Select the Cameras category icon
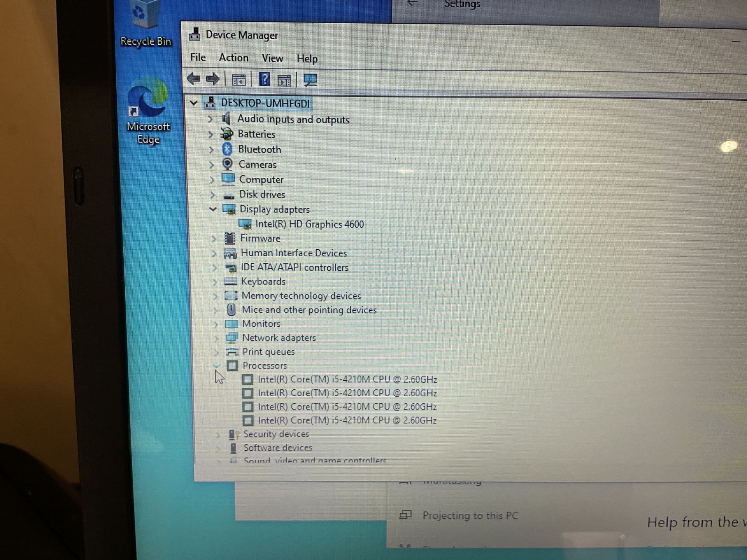 click(x=228, y=164)
